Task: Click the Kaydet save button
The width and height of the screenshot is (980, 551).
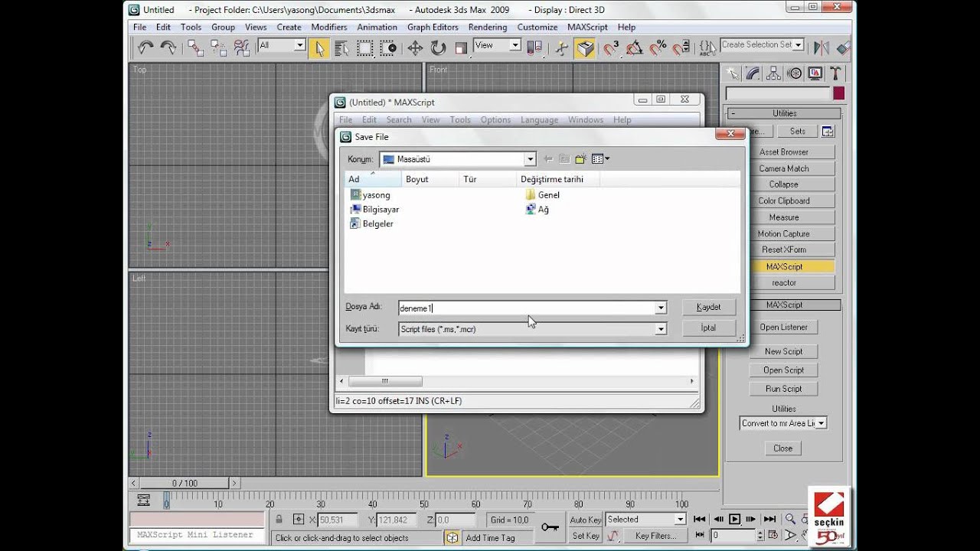Action: coord(709,307)
